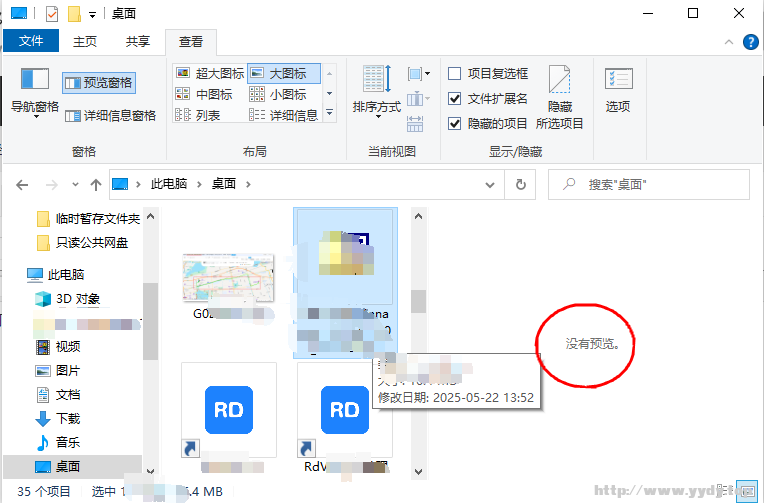
Task: Open 只读公共网盘 in the navigation tree
Action: 83,243
